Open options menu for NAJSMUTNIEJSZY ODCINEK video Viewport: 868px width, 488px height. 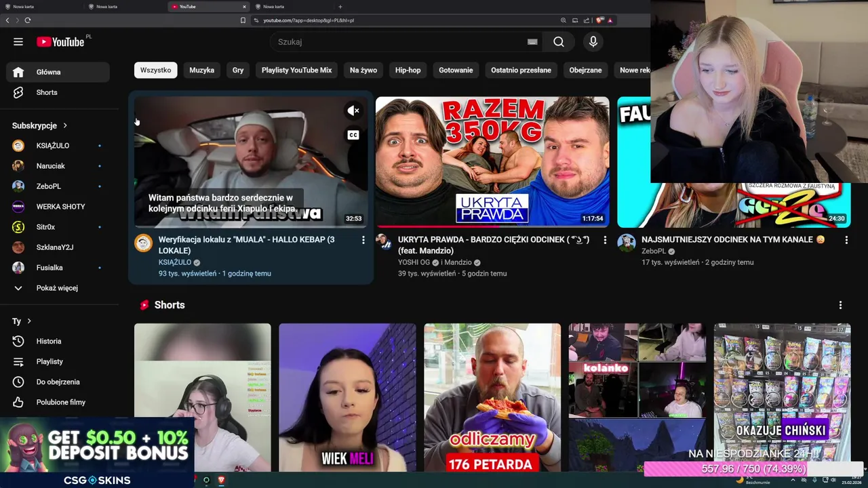(846, 240)
